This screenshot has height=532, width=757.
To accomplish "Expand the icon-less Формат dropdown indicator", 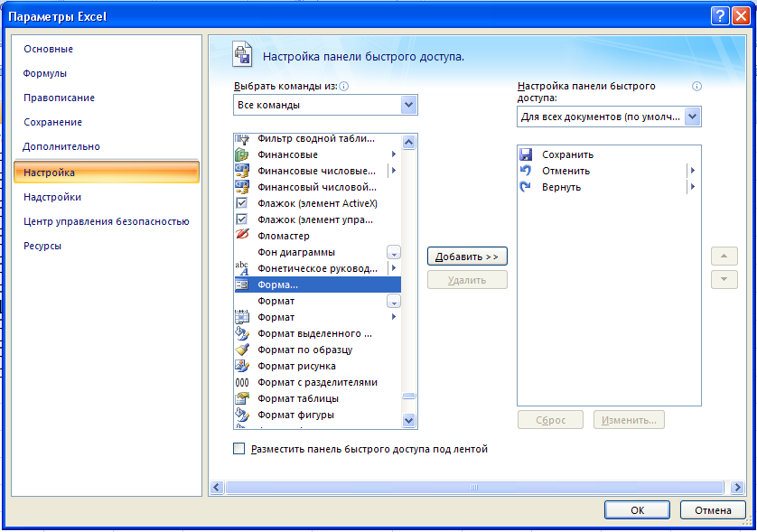I will [x=394, y=302].
